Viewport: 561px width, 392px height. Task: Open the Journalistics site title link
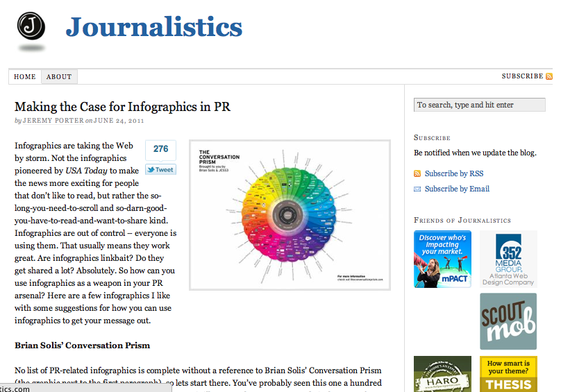point(154,27)
